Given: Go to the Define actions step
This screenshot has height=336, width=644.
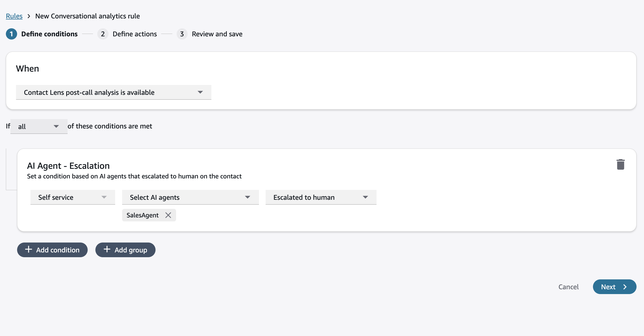Looking at the screenshot, I should tap(135, 34).
